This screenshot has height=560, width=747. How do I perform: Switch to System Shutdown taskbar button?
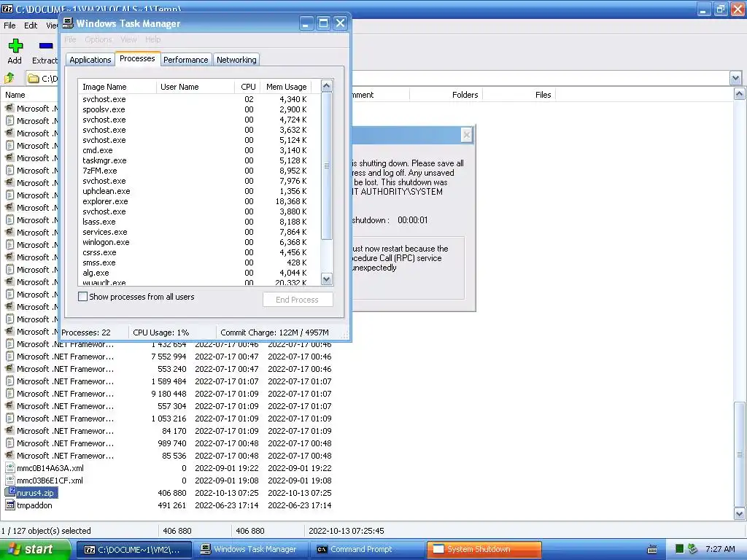[484, 550]
